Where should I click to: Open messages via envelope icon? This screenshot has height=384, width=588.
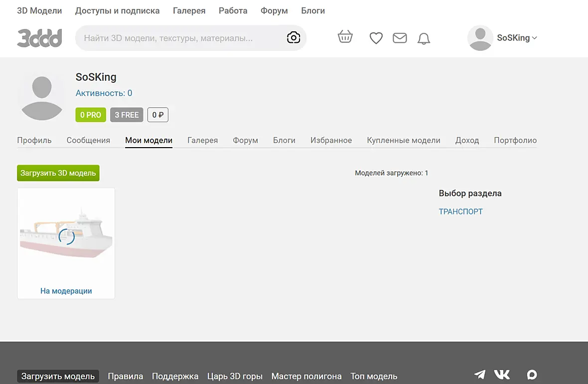tap(400, 38)
